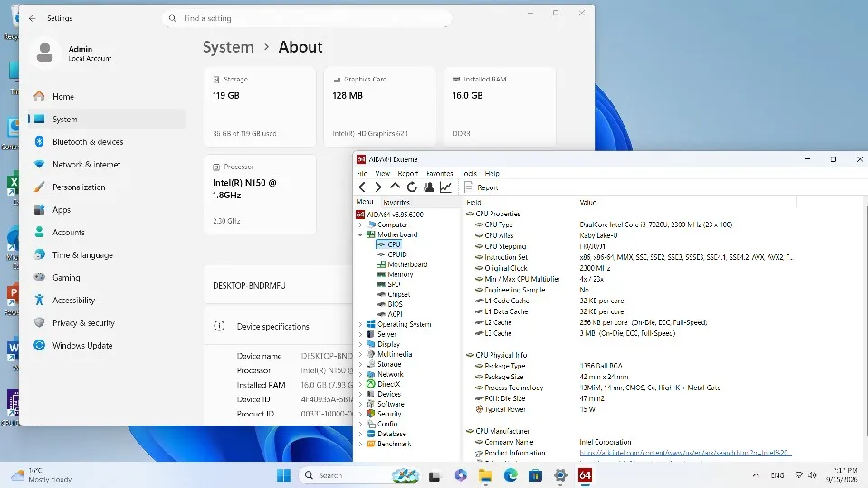Screen dimensions: 868x488
Task: Open the Report menu in AIDA64
Action: (x=408, y=173)
